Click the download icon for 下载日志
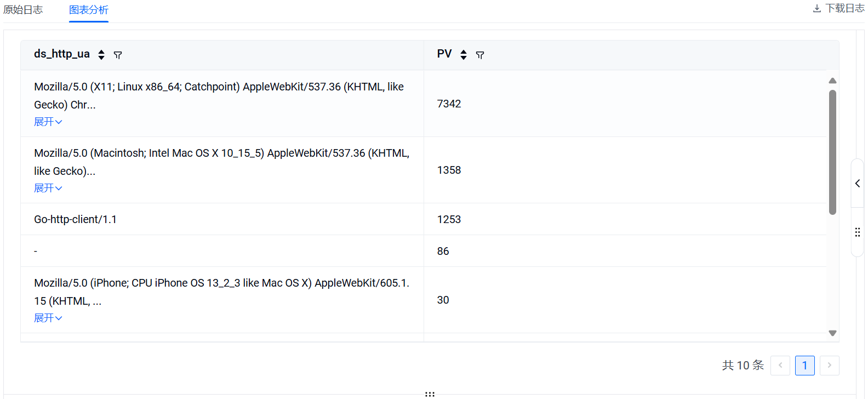 816,9
